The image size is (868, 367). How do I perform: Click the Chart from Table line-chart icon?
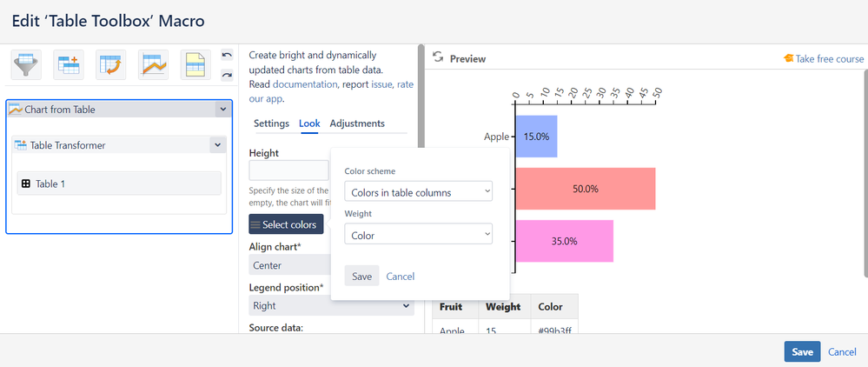tap(16, 110)
